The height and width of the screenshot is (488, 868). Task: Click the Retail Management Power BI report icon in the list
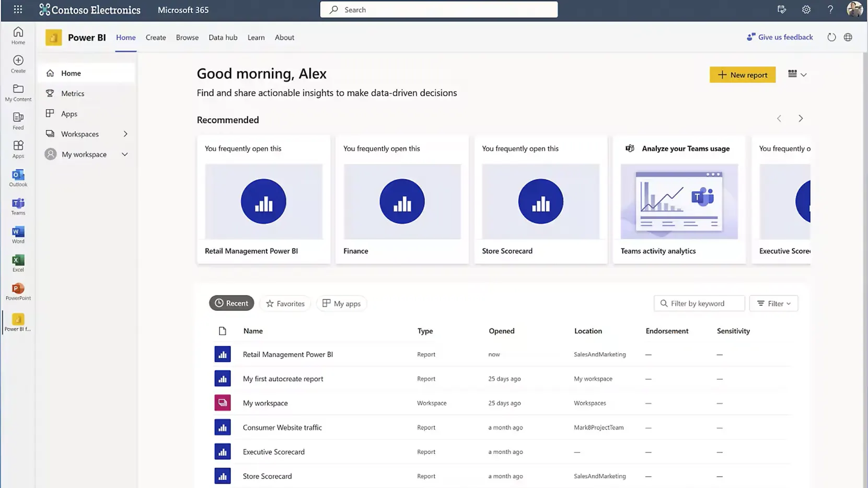[223, 354]
